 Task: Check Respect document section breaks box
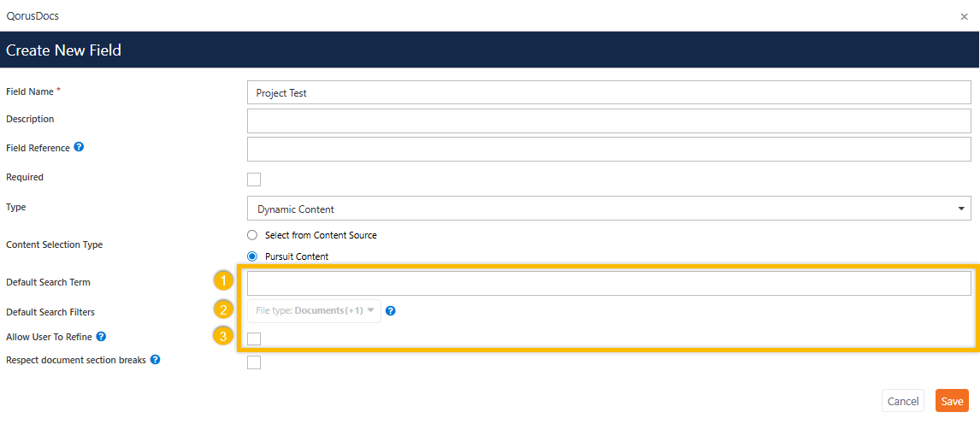254,362
